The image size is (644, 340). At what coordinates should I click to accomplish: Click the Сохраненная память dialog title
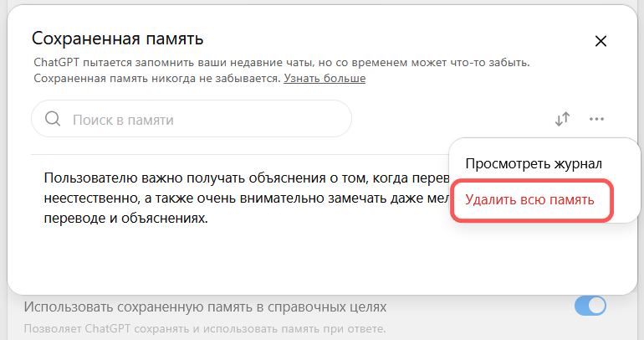point(117,39)
